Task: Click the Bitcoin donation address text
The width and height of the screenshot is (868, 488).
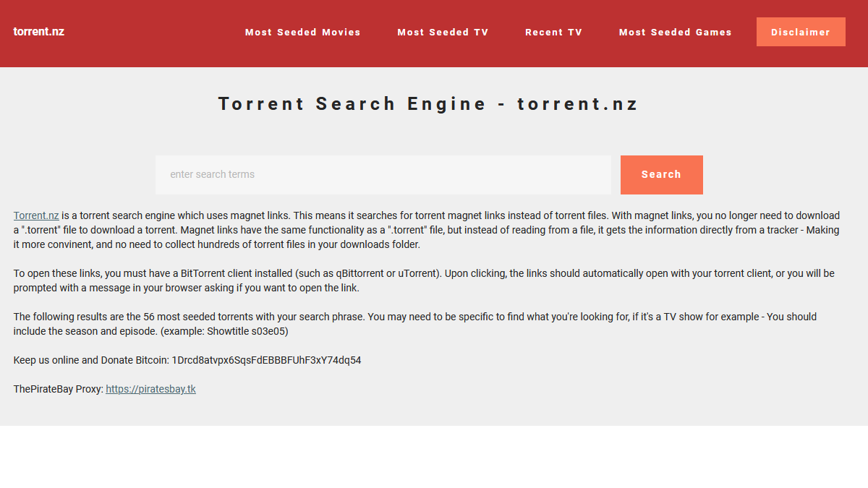Action: pyautogui.click(x=266, y=360)
